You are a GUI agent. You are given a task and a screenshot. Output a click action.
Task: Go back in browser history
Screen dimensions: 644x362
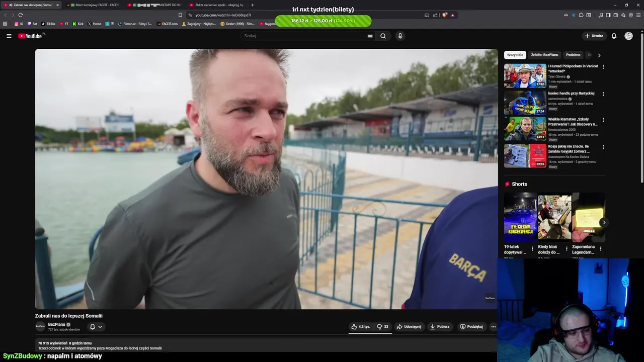coord(6,15)
